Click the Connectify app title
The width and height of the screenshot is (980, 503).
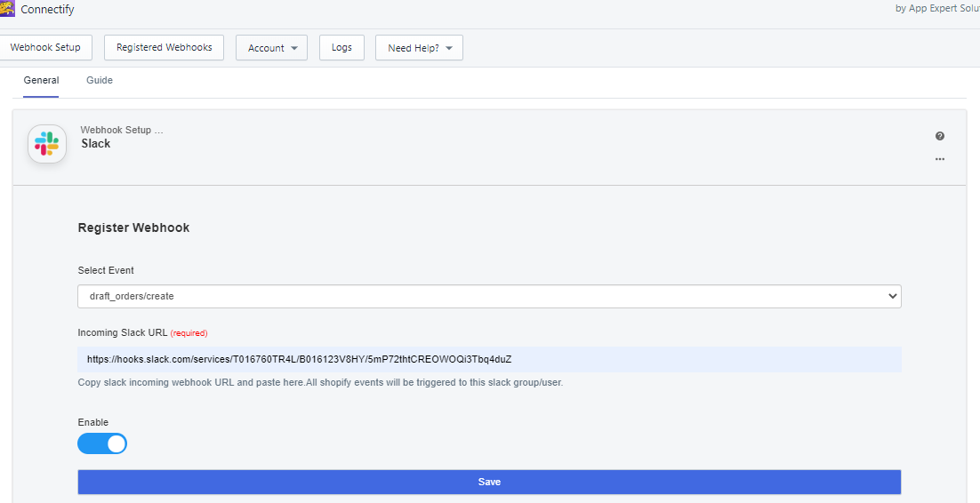47,10
